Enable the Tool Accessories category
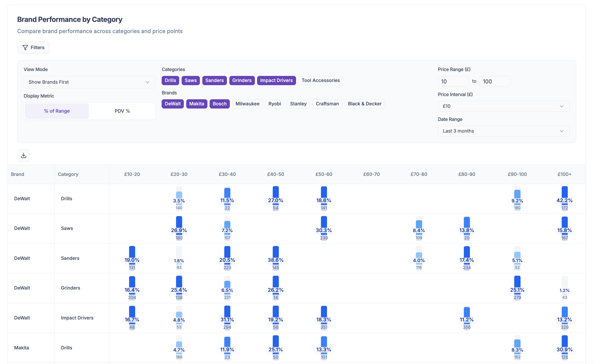The height and width of the screenshot is (364, 595). pos(321,80)
